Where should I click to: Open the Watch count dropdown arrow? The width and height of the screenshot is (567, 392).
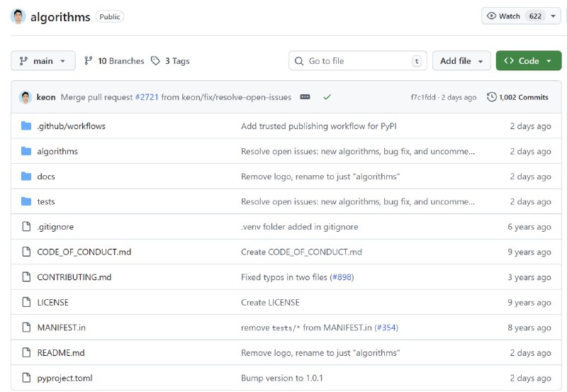(x=553, y=16)
